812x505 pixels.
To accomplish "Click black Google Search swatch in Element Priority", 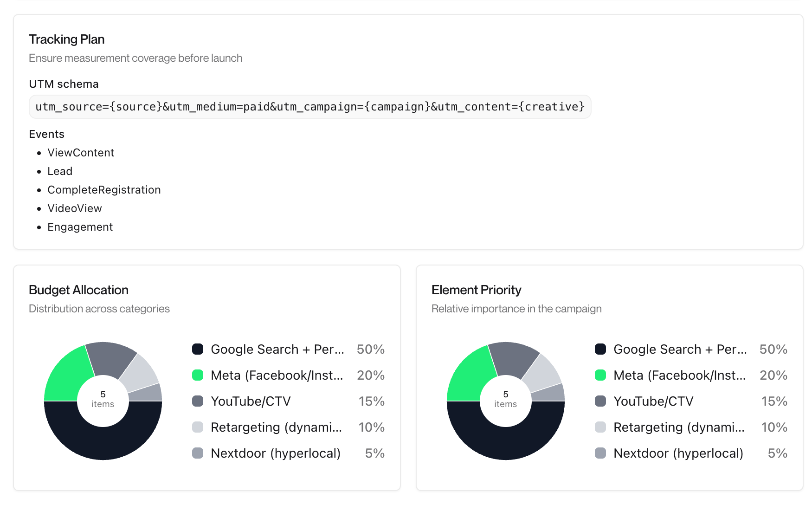I will 600,349.
